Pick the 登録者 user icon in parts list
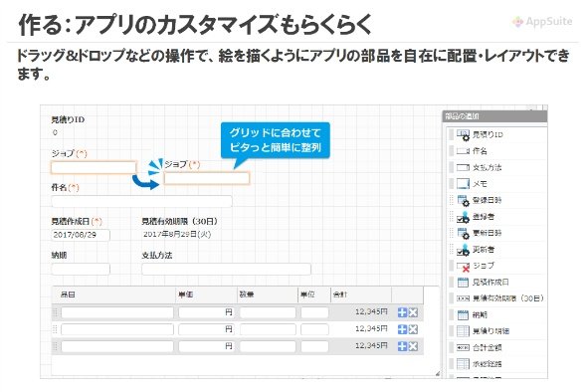This screenshot has height=392, width=587. coord(463,217)
